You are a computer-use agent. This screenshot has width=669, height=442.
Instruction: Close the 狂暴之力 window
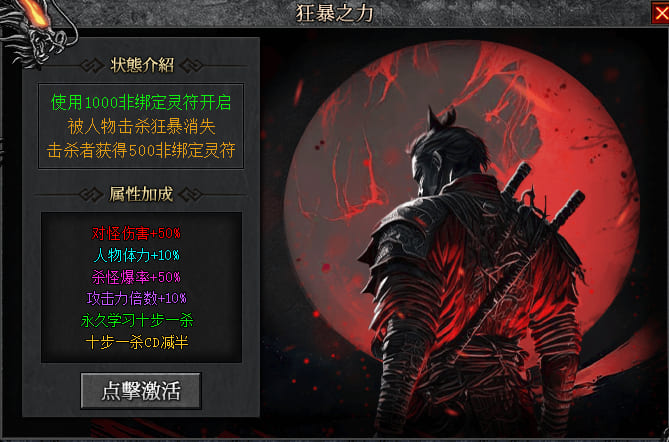(660, 13)
